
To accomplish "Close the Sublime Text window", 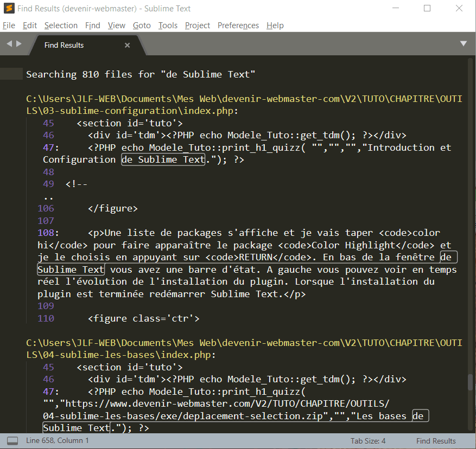I will 459,8.
